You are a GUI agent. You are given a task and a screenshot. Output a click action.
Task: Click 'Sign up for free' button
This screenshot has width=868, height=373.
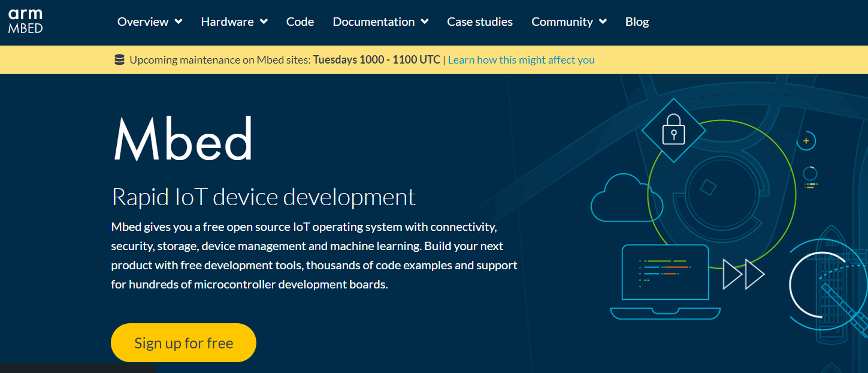(183, 343)
